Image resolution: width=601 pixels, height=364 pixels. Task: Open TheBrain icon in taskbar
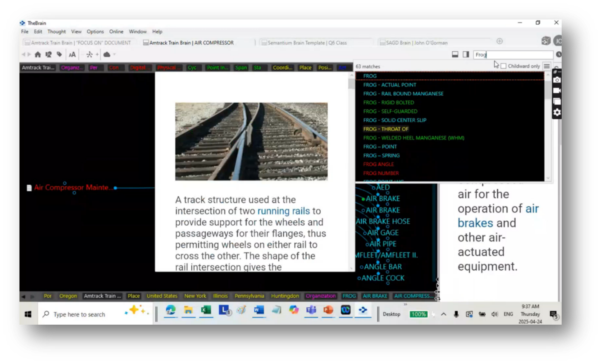(x=363, y=310)
